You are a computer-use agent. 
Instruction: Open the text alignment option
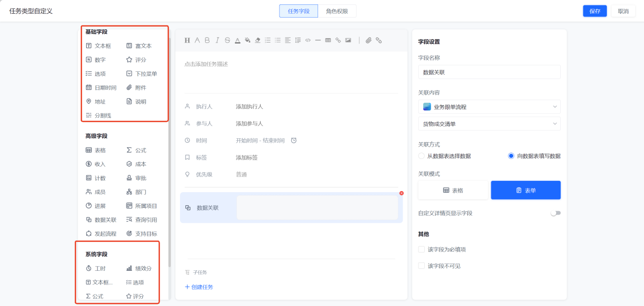288,41
